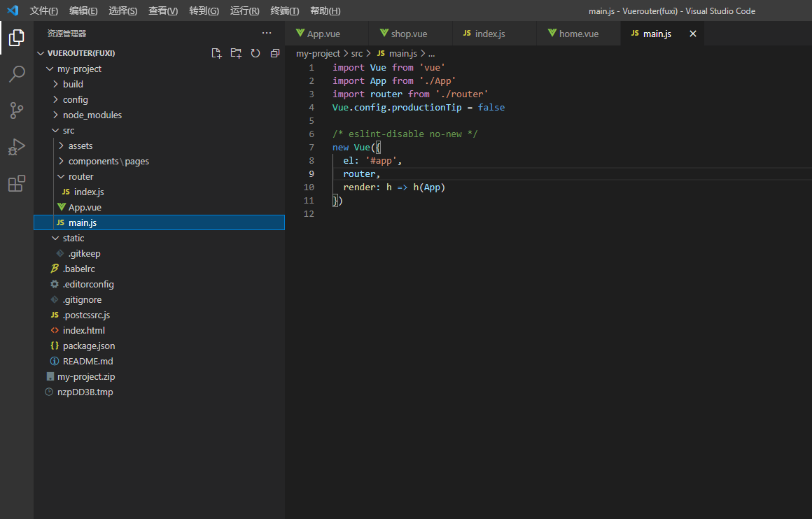Viewport: 812px width, 519px height.
Task: Click the New File icon in explorer
Action: pyautogui.click(x=216, y=53)
